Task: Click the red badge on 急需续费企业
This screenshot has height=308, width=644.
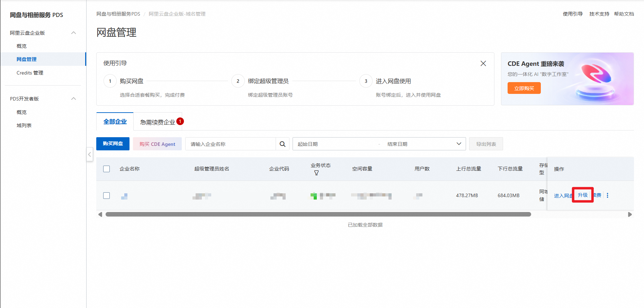Action: [x=180, y=121]
